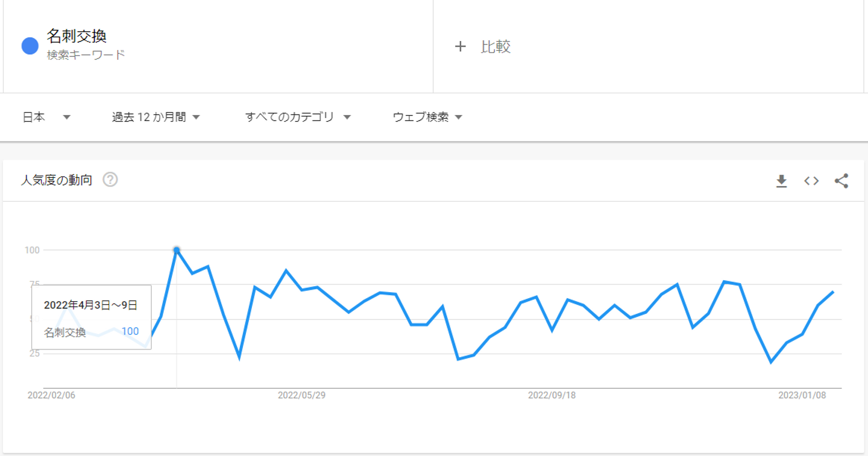Click the blue circle beside 名刺交換
This screenshot has height=456, width=868.
(30, 46)
